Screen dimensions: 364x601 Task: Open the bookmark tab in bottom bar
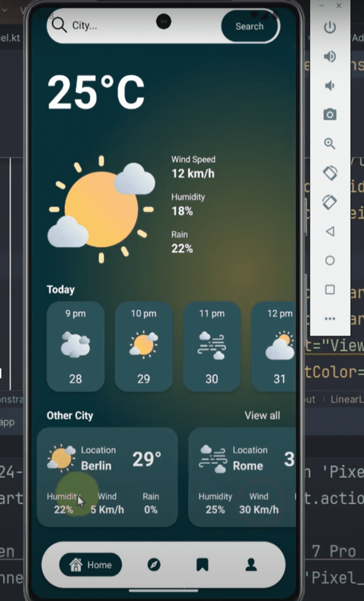coord(202,565)
